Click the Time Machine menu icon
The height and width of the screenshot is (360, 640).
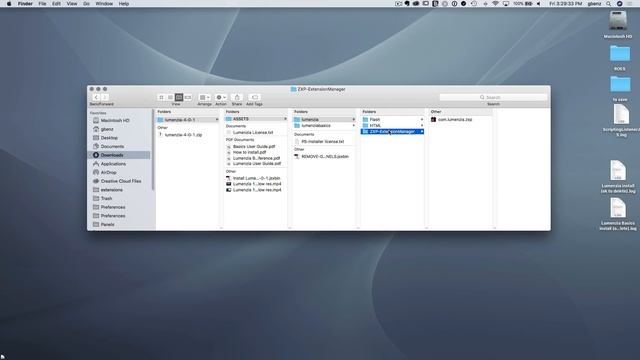click(x=474, y=4)
